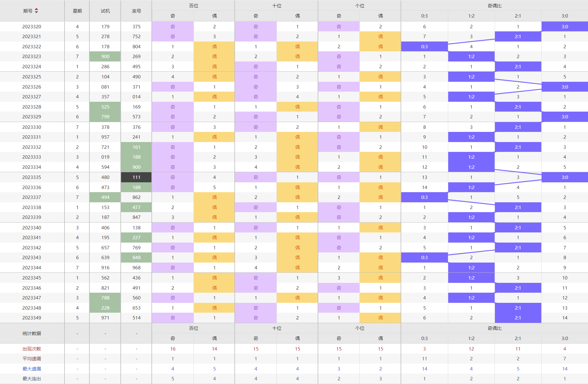
Task: Click green prize number 227 in row 2023341
Action: pyautogui.click(x=136, y=238)
